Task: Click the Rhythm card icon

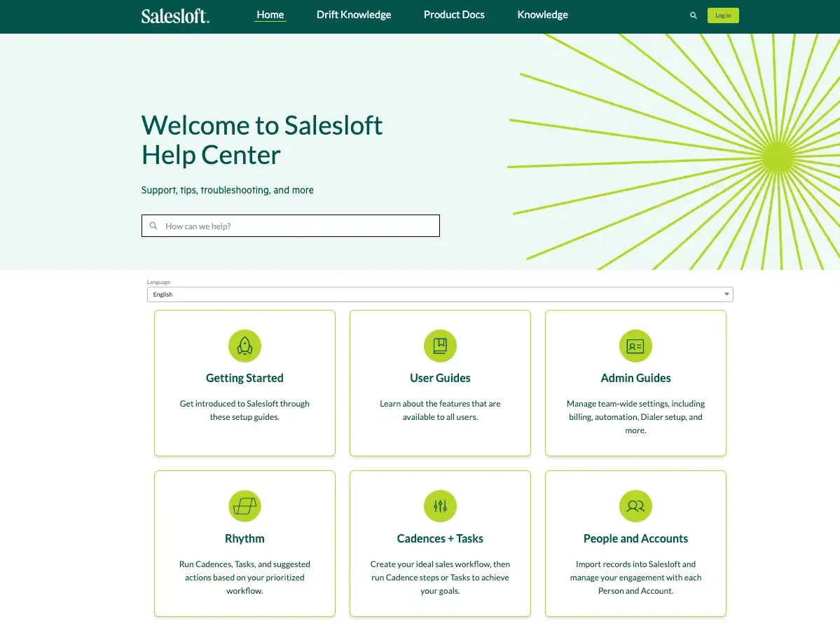Action: pos(245,506)
